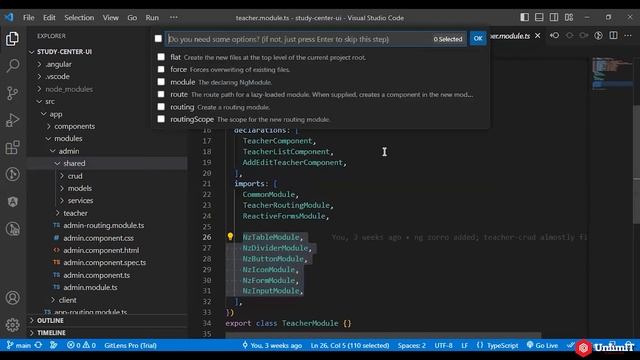Close the teacher.module.ts tab
Image resolution: width=640 pixels, height=360 pixels.
[538, 36]
